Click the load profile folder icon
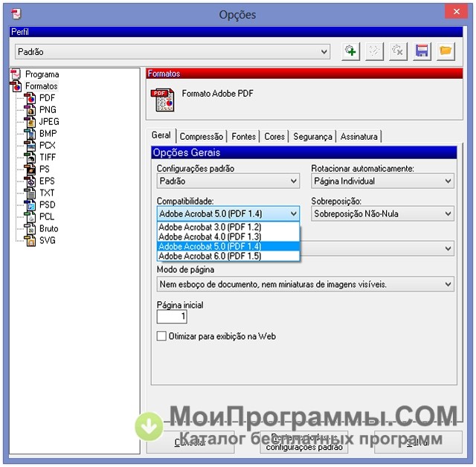476x467 pixels. tap(446, 51)
